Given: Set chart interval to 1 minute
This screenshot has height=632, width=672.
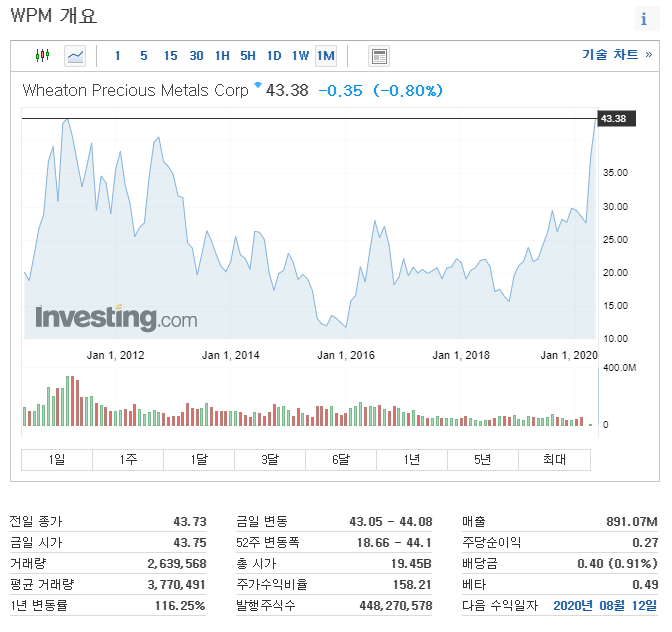Looking at the screenshot, I should pos(117,56).
